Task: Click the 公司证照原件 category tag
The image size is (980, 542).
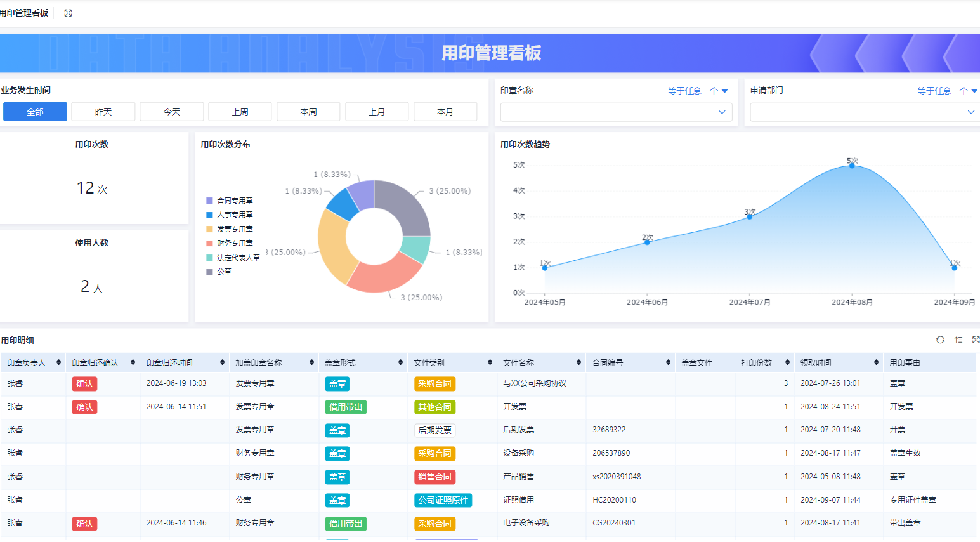Action: pos(443,500)
